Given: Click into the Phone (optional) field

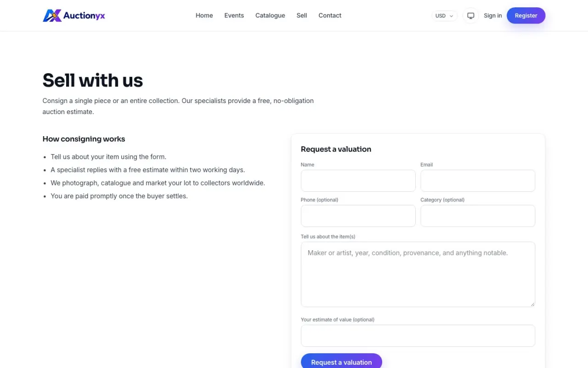Looking at the screenshot, I should 358,216.
